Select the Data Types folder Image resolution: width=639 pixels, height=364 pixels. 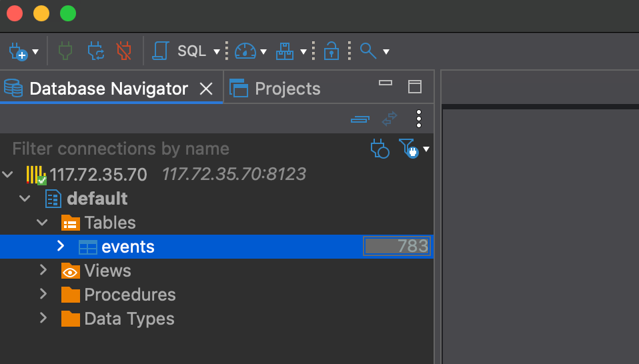pyautogui.click(x=129, y=319)
